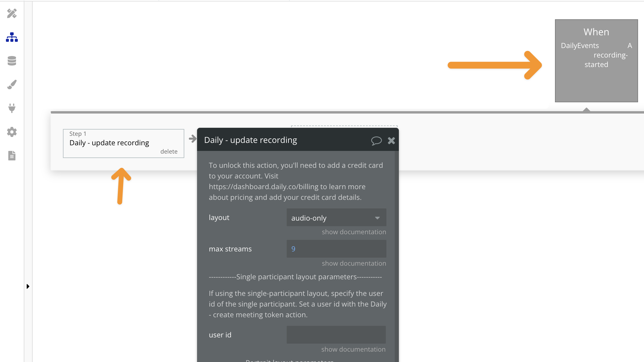
Task: Open the Styles tab paintbrush icon
Action: [12, 84]
